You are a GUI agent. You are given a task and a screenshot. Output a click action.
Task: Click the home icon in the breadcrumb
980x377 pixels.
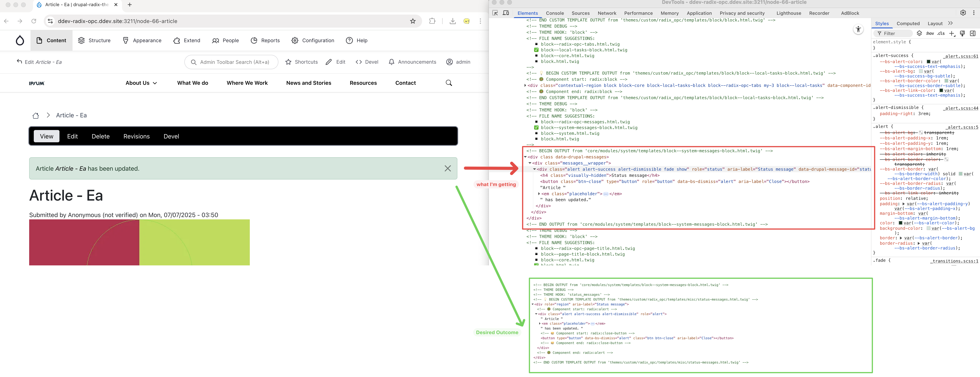pyautogui.click(x=36, y=116)
